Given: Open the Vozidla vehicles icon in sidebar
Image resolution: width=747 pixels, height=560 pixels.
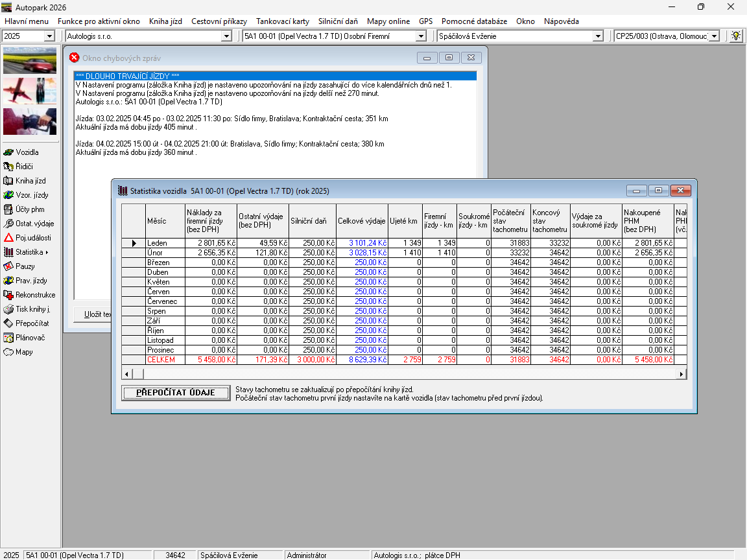Looking at the screenshot, I should point(9,152).
